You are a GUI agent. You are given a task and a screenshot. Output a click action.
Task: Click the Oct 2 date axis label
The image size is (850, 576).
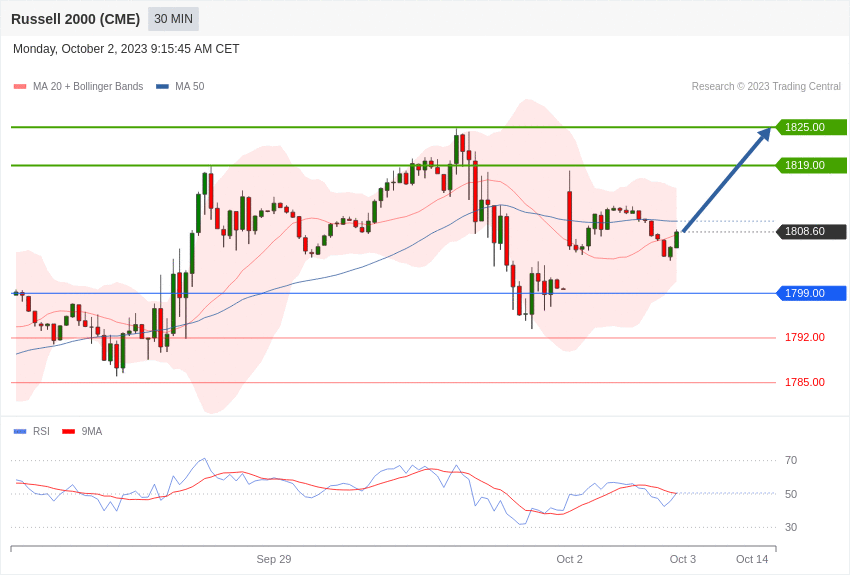(x=570, y=559)
